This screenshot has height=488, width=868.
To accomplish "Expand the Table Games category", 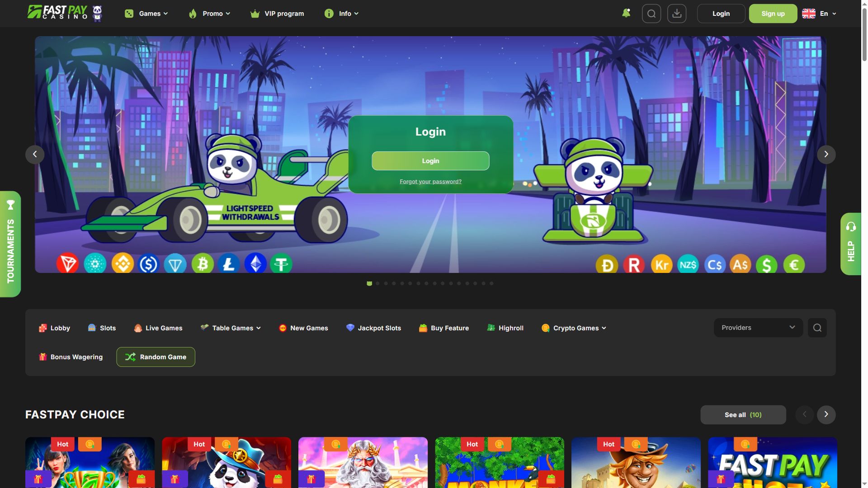I will [x=231, y=328].
